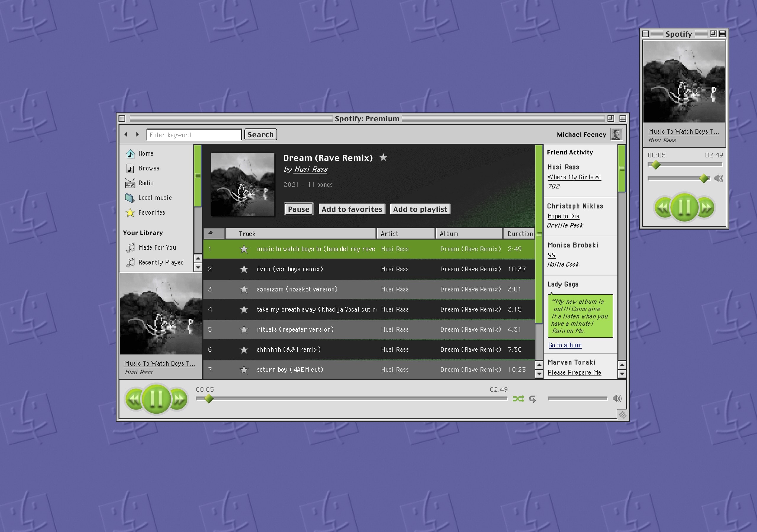This screenshot has width=757, height=532.
Task: Open Local music in the sidebar
Action: (x=155, y=198)
